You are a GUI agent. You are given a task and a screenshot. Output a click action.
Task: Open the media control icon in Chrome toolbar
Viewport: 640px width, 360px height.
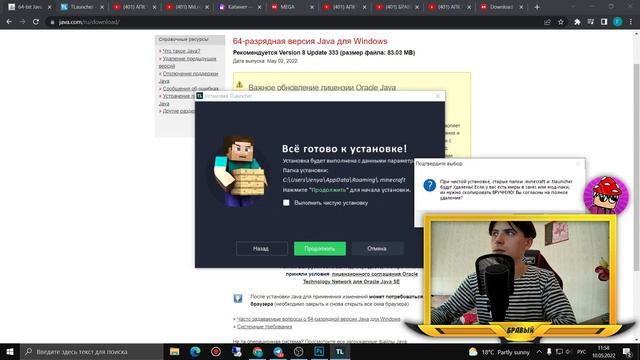(591, 22)
